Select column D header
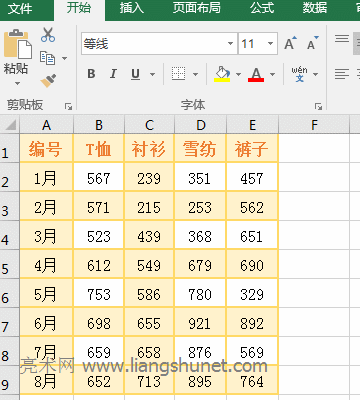This screenshot has height=400, width=360. [x=201, y=125]
